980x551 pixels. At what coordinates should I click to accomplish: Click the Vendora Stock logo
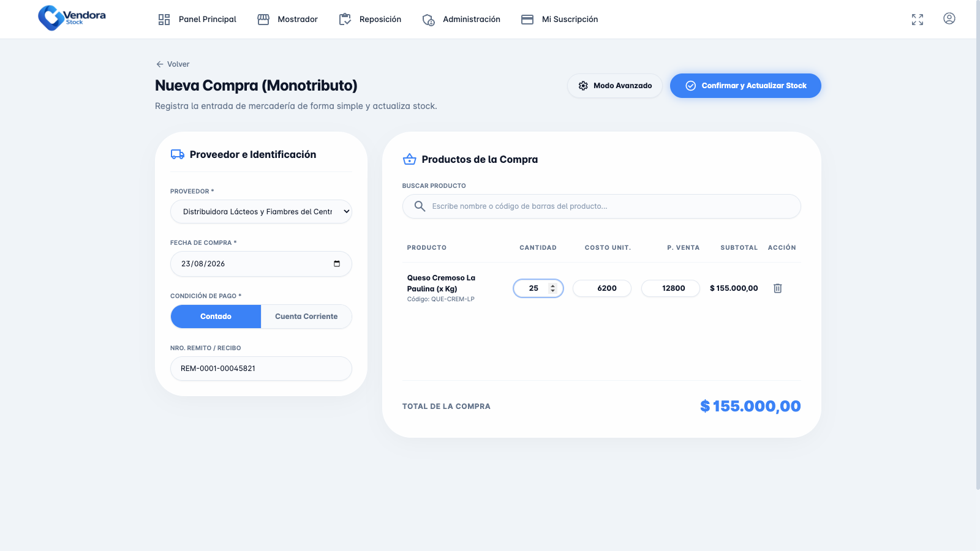(x=72, y=18)
